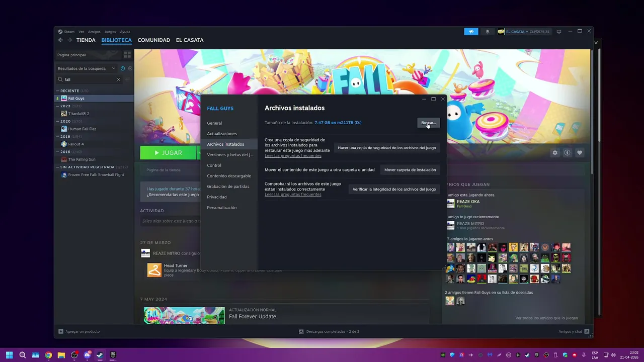Enter Big Picture mode icon
The height and width of the screenshot is (362, 644).
click(x=558, y=31)
